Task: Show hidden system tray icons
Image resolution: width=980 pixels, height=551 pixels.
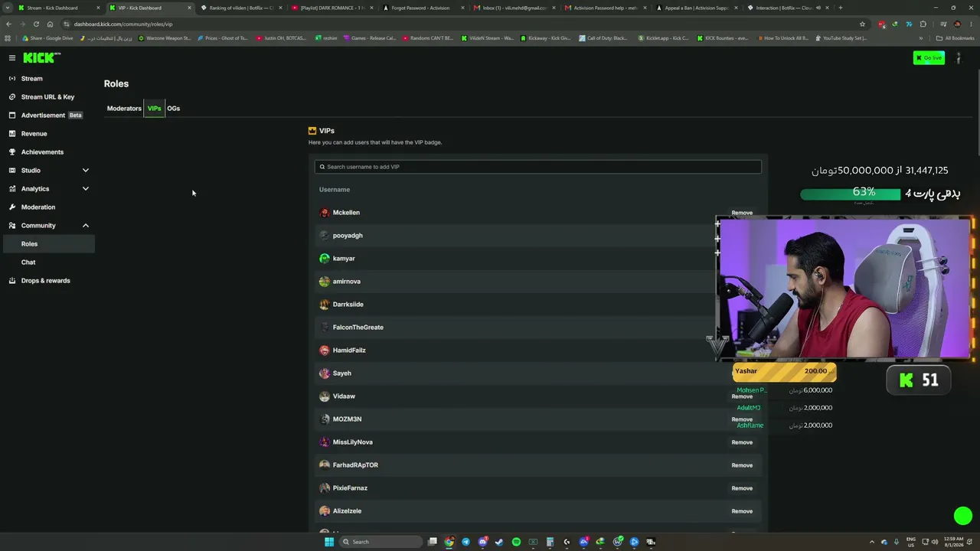Action: click(872, 542)
